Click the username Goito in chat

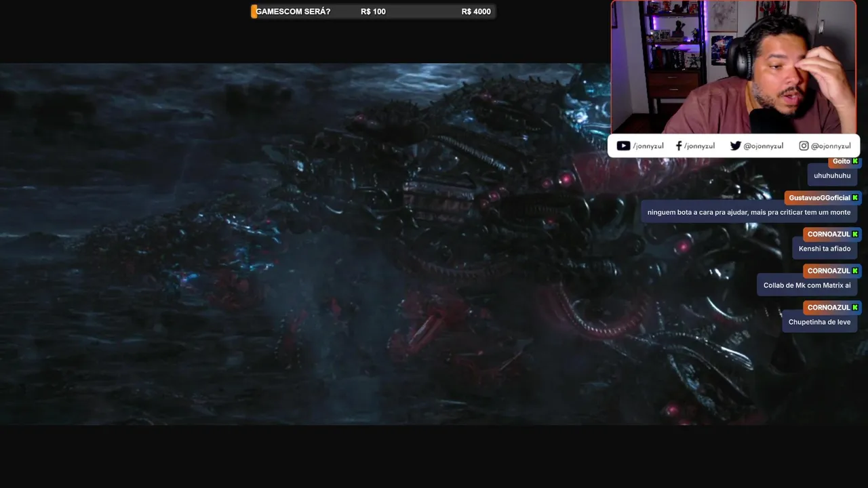pyautogui.click(x=841, y=161)
